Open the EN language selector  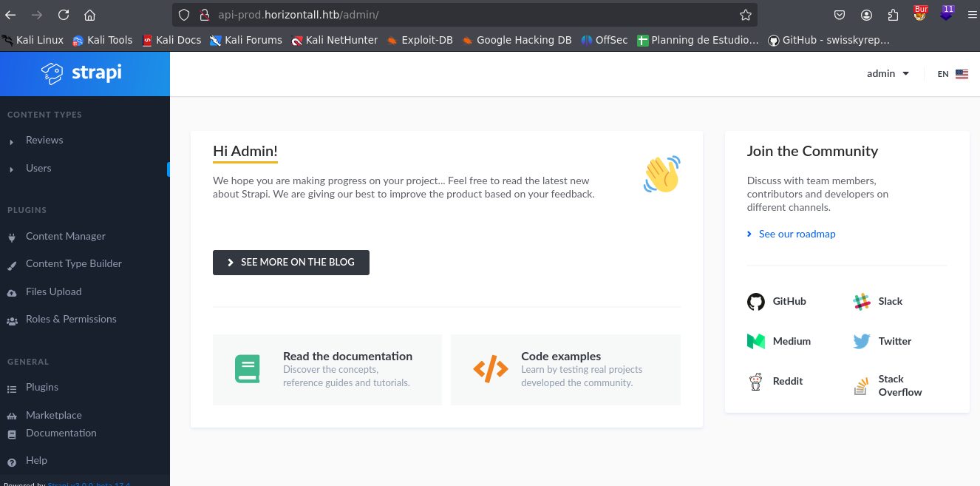952,74
